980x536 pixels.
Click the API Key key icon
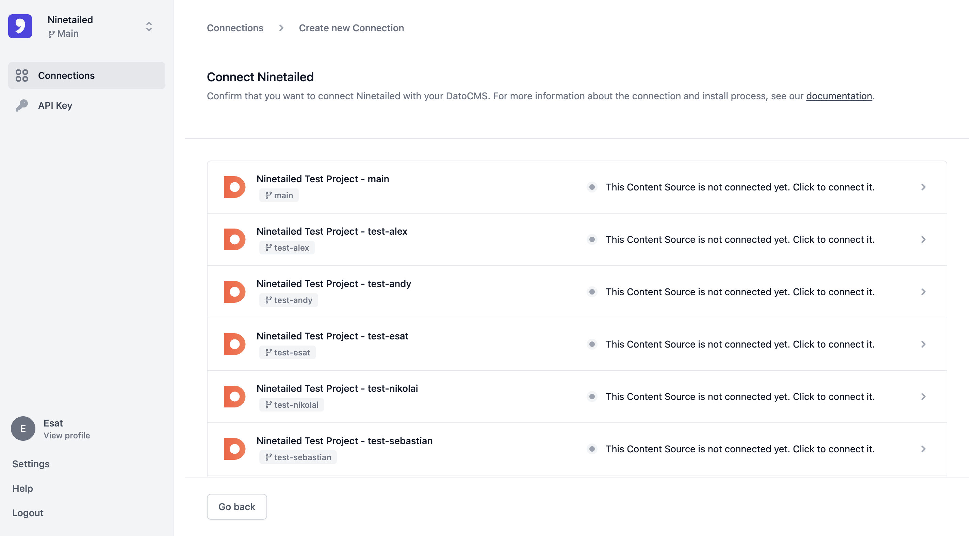point(22,105)
